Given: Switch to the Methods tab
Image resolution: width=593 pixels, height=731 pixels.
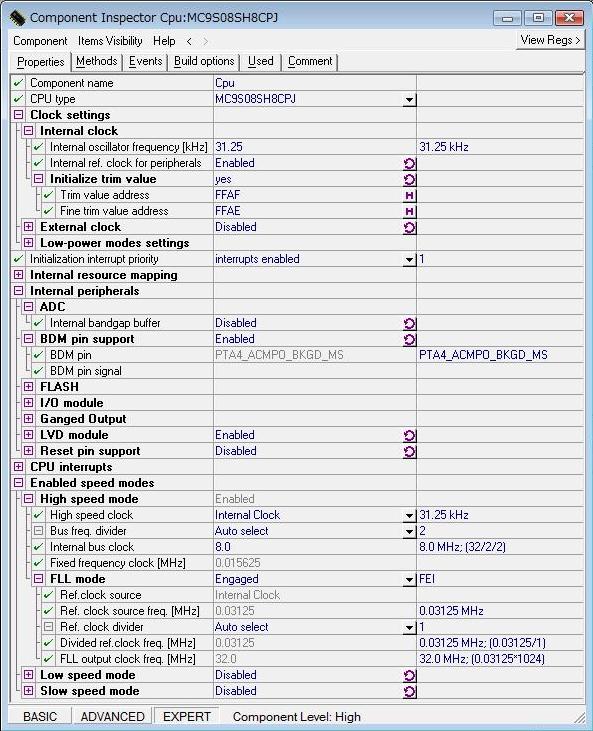Looking at the screenshot, I should click(97, 62).
